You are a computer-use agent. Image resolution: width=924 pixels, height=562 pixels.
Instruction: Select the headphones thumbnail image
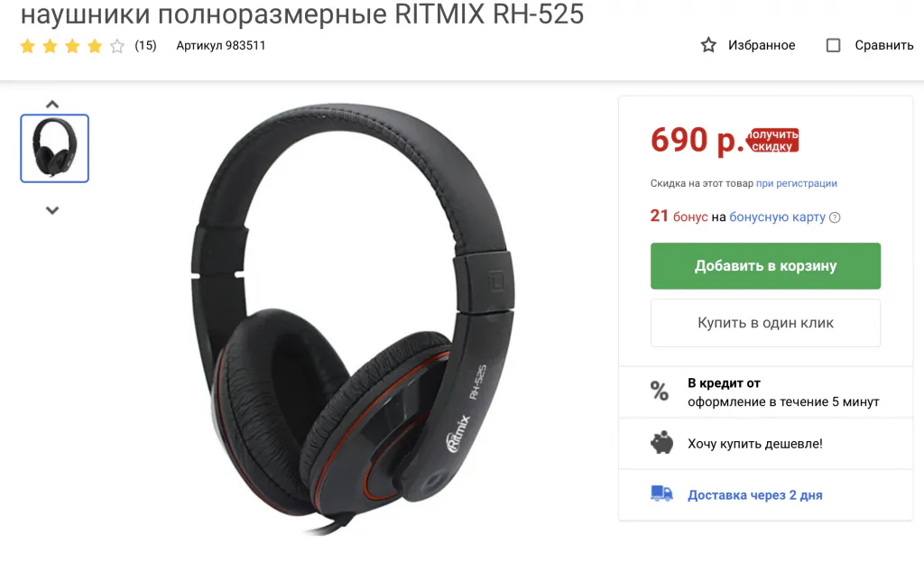[x=55, y=149]
